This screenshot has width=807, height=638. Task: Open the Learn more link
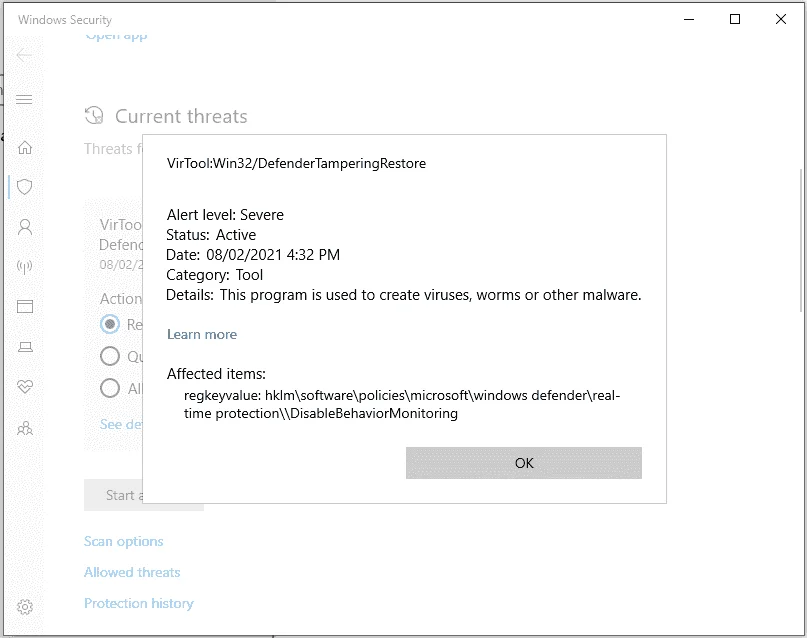click(202, 334)
